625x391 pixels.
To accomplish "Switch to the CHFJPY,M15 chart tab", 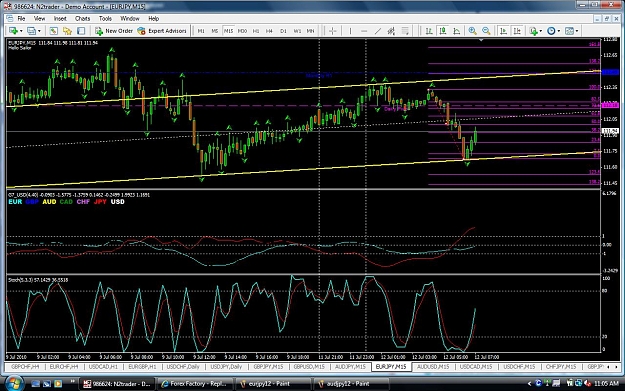I will (x=561, y=367).
